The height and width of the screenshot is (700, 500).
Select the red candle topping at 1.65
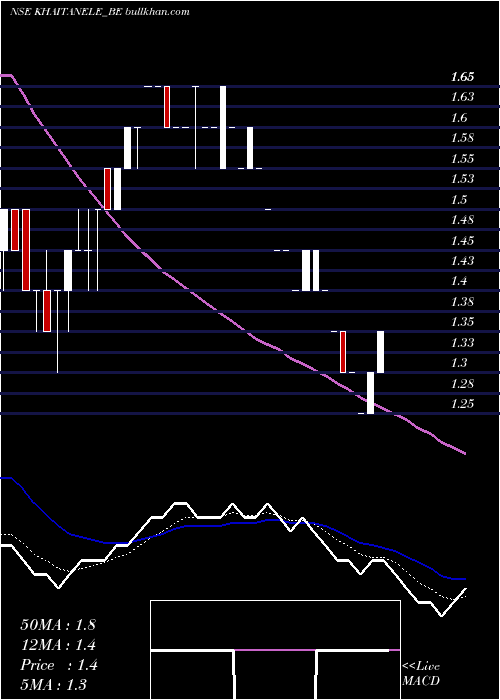pos(167,107)
